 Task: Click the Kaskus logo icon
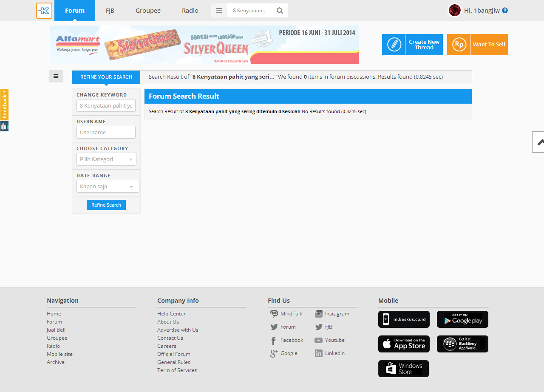(44, 11)
